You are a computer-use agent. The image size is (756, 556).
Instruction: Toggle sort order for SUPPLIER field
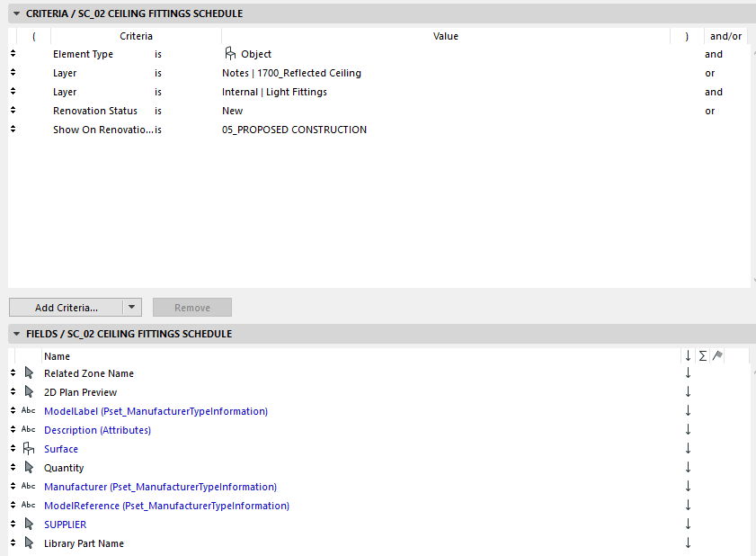688,524
